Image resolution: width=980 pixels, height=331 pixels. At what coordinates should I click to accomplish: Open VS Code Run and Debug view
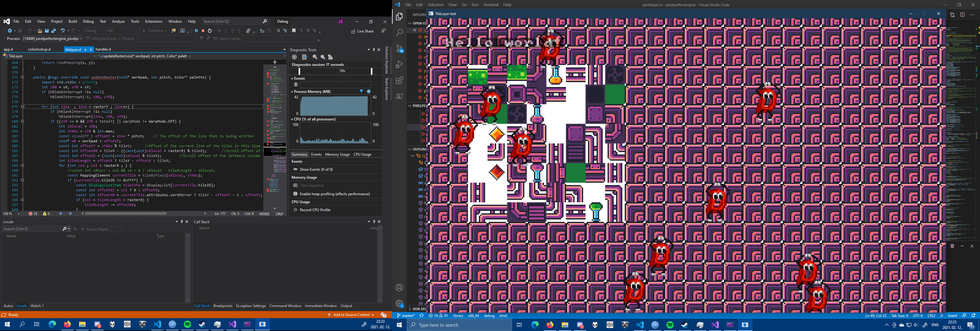[x=400, y=64]
